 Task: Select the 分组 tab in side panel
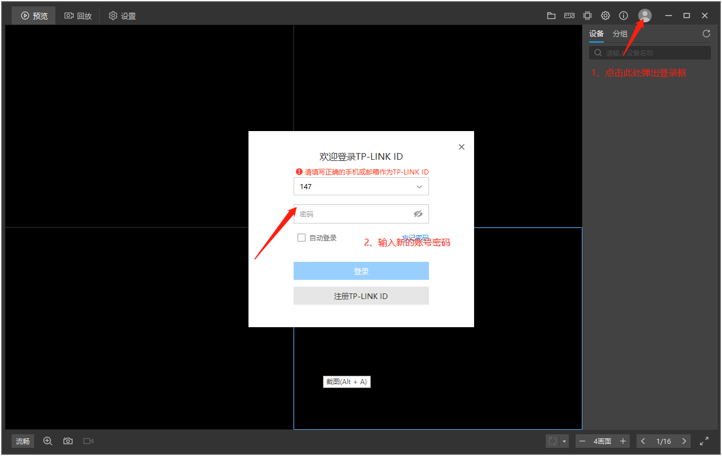tap(620, 34)
